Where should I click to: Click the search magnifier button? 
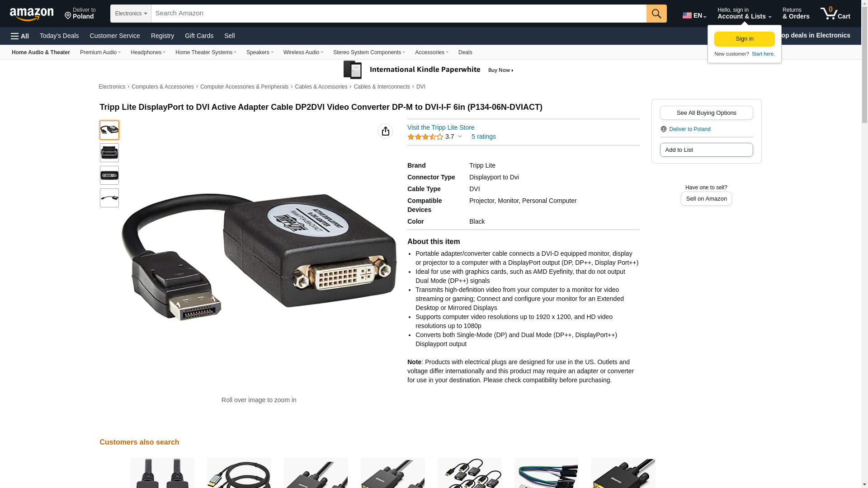pyautogui.click(x=656, y=14)
